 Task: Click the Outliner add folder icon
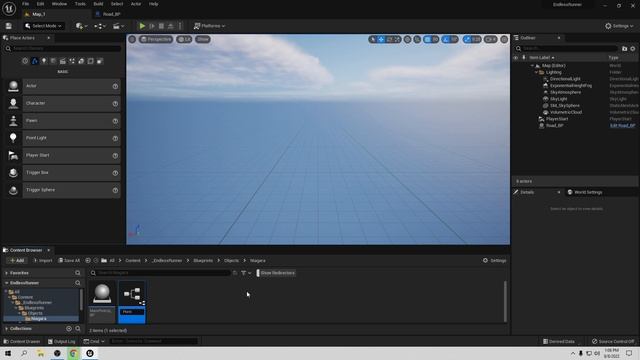(x=624, y=49)
